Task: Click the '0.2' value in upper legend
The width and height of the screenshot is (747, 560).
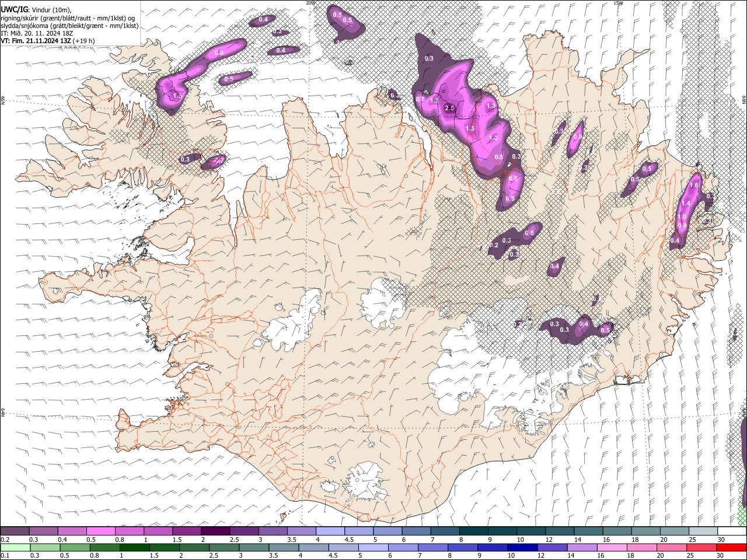Action: [x=5, y=540]
